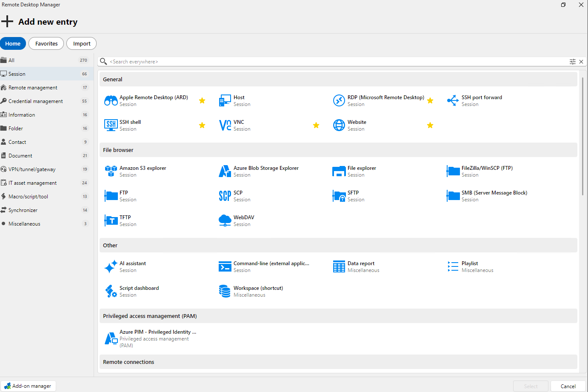Image resolution: width=588 pixels, height=392 pixels.
Task: Choose the Azure Blob Storage Explorer icon
Action: (225, 172)
